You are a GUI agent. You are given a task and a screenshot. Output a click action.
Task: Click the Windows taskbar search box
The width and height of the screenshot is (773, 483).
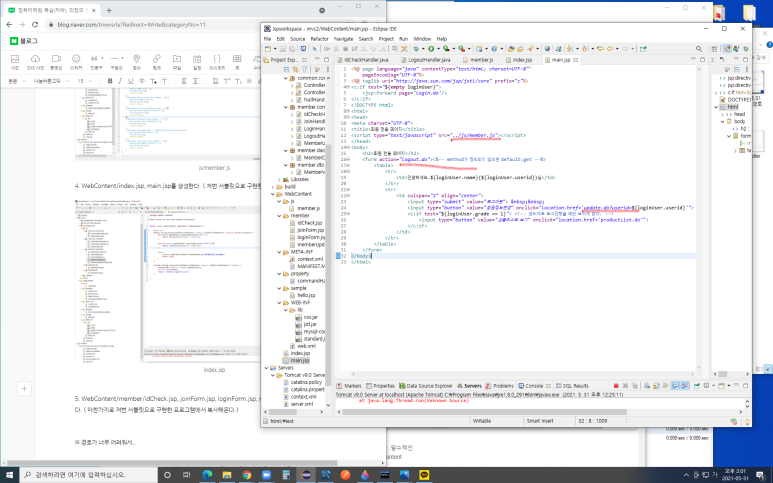[x=89, y=475]
